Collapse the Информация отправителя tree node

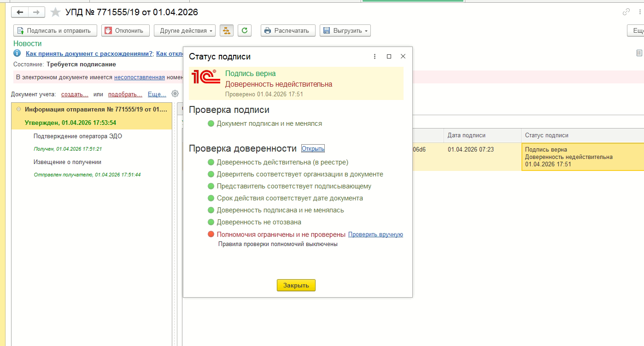click(x=18, y=110)
